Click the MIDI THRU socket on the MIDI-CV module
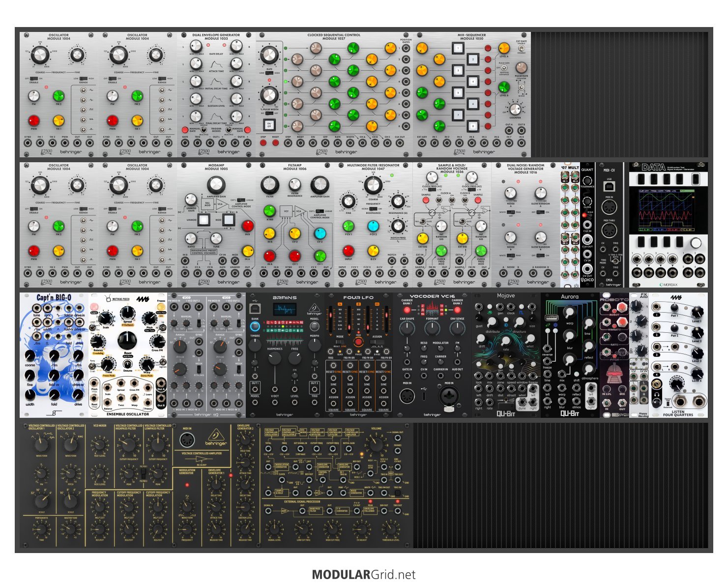The height and width of the screenshot is (585, 728). 609,230
